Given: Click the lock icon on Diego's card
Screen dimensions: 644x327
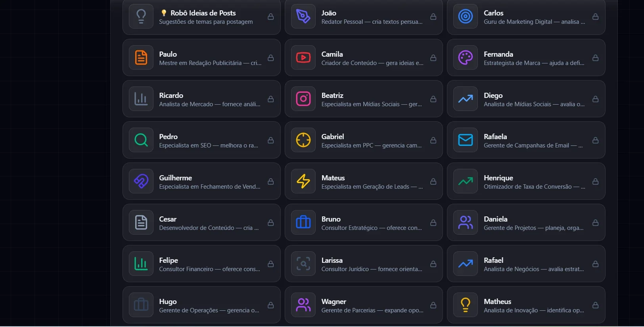Looking at the screenshot, I should tap(596, 99).
